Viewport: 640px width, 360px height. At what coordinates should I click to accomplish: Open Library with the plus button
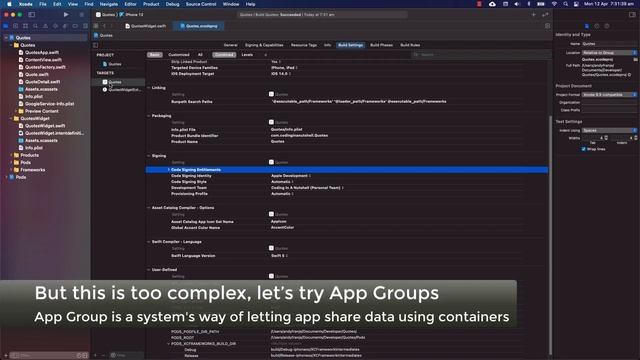(x=533, y=15)
